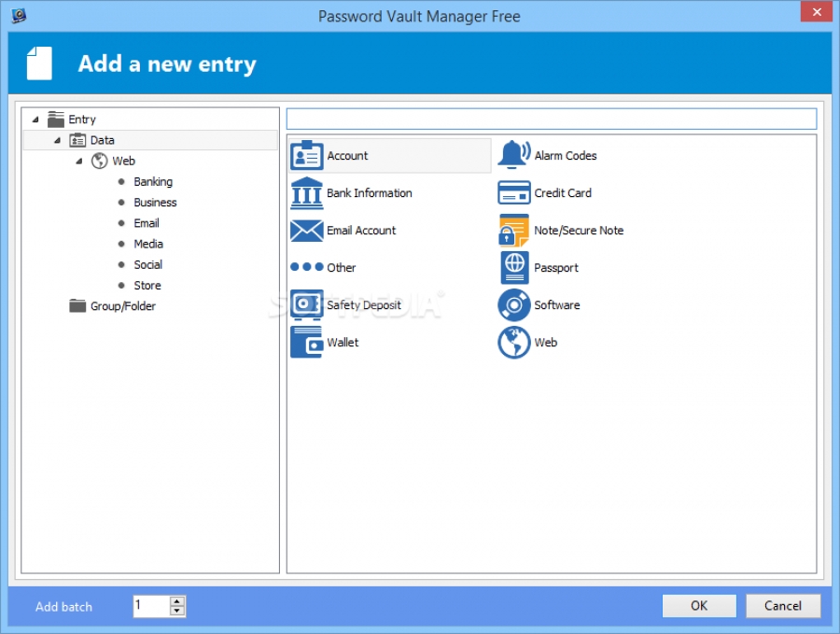Click the Web globe icon in tree
840x634 pixels.
[99, 161]
